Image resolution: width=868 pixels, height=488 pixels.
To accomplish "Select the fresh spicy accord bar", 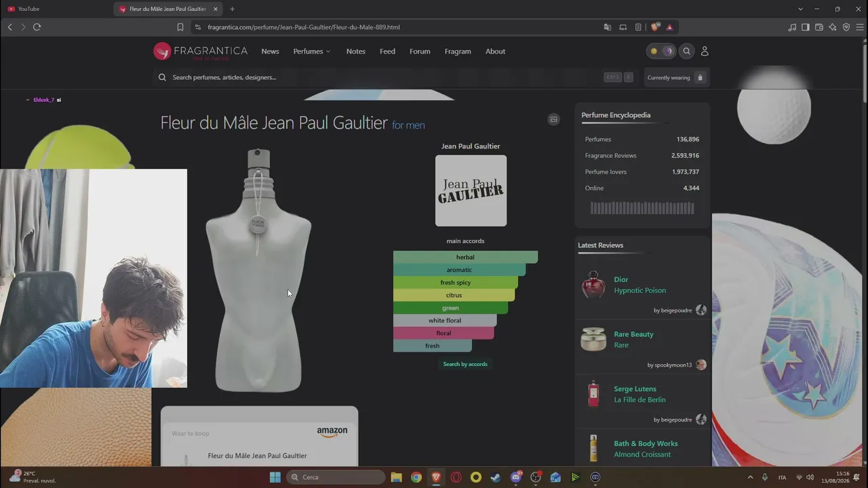I will tap(456, 283).
